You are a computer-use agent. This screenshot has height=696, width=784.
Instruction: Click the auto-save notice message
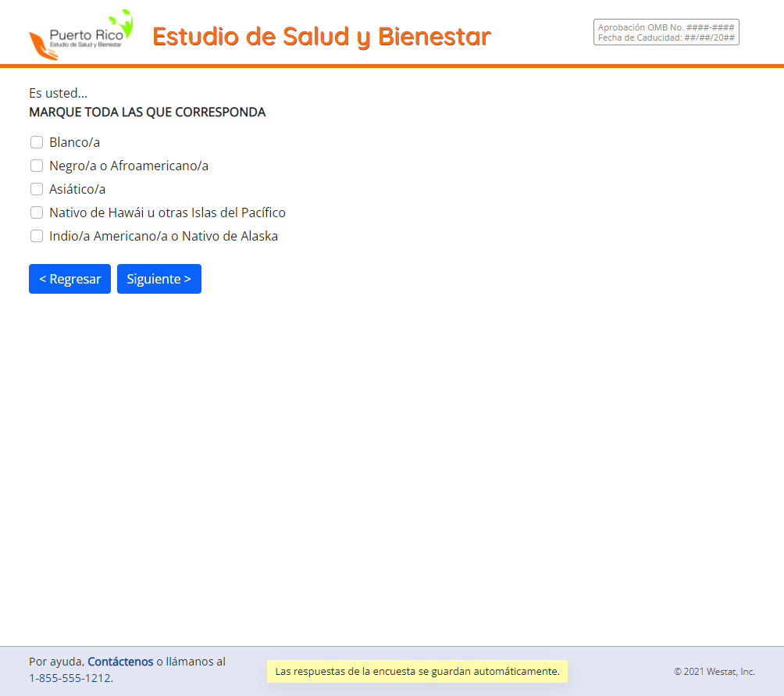[x=418, y=671]
